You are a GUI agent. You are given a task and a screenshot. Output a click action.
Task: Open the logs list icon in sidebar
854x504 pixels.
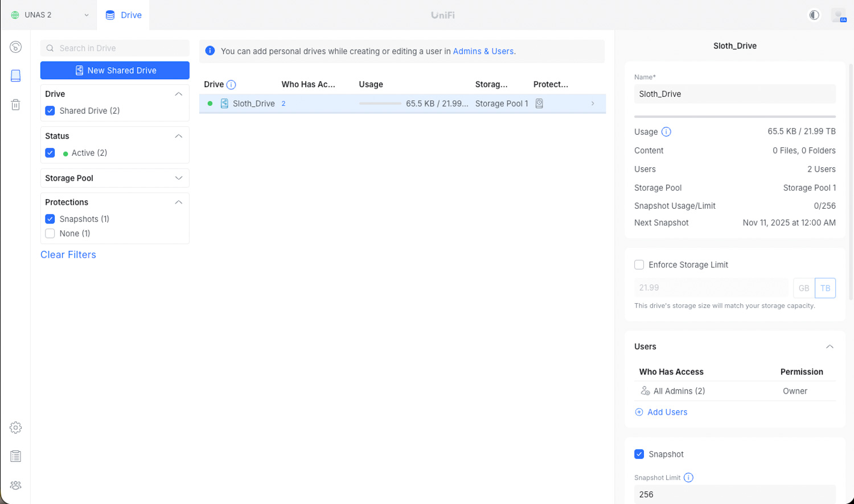[x=15, y=456]
